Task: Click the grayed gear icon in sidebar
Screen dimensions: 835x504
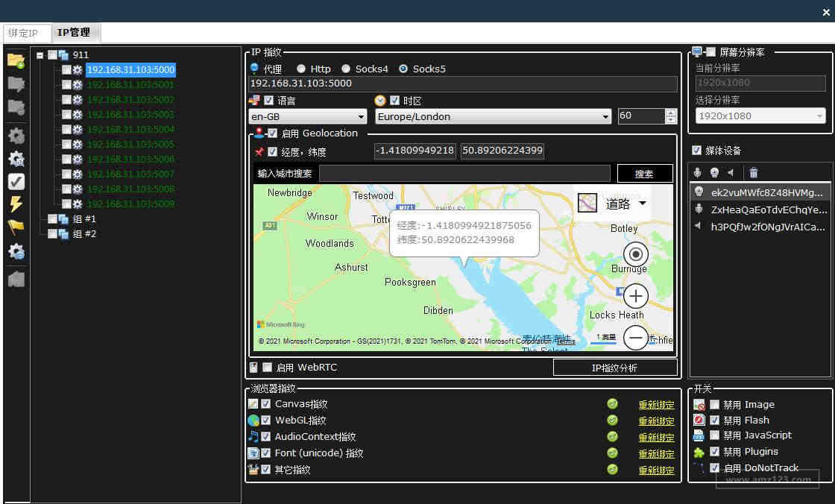Action: pyautogui.click(x=16, y=136)
